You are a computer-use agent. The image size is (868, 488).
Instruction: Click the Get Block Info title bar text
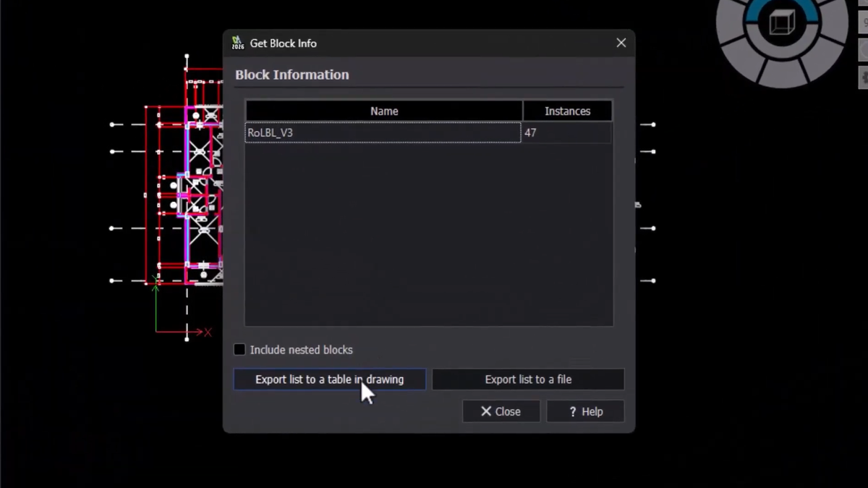(x=284, y=43)
